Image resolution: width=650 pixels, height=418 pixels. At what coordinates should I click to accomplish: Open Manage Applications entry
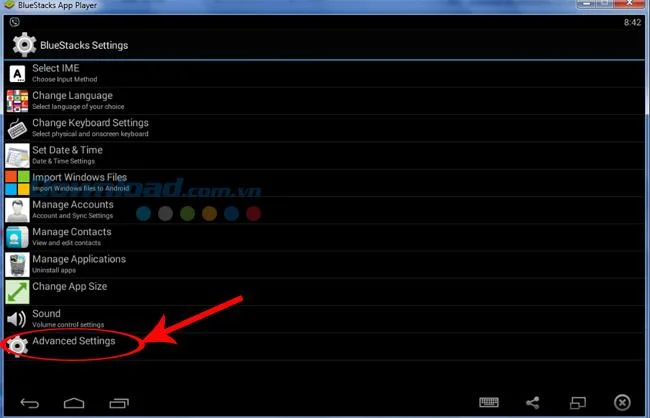tap(325, 265)
